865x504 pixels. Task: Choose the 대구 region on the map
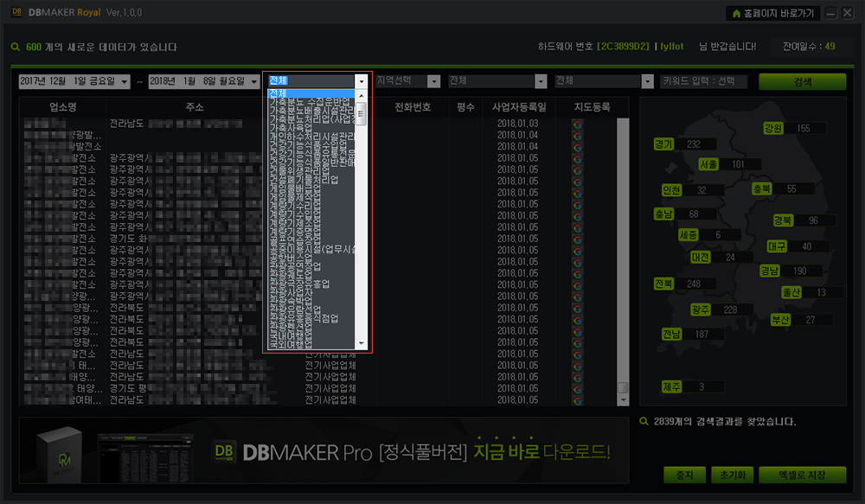[777, 246]
